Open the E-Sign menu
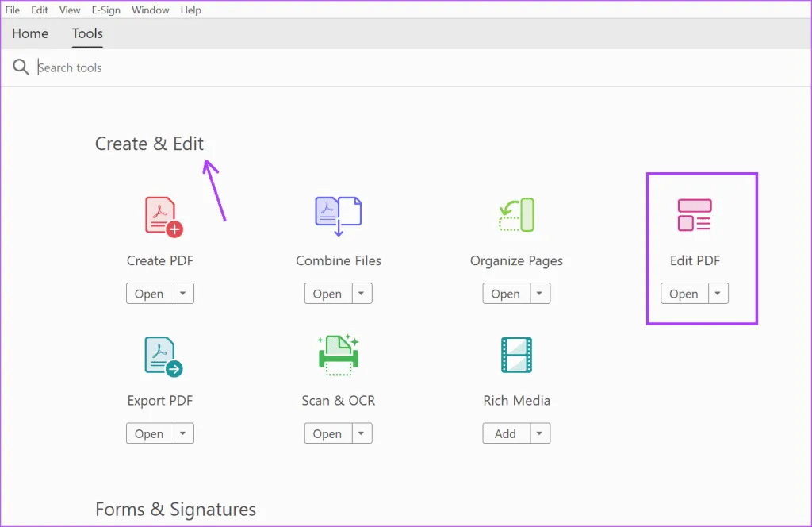Image resolution: width=812 pixels, height=527 pixels. tap(106, 10)
